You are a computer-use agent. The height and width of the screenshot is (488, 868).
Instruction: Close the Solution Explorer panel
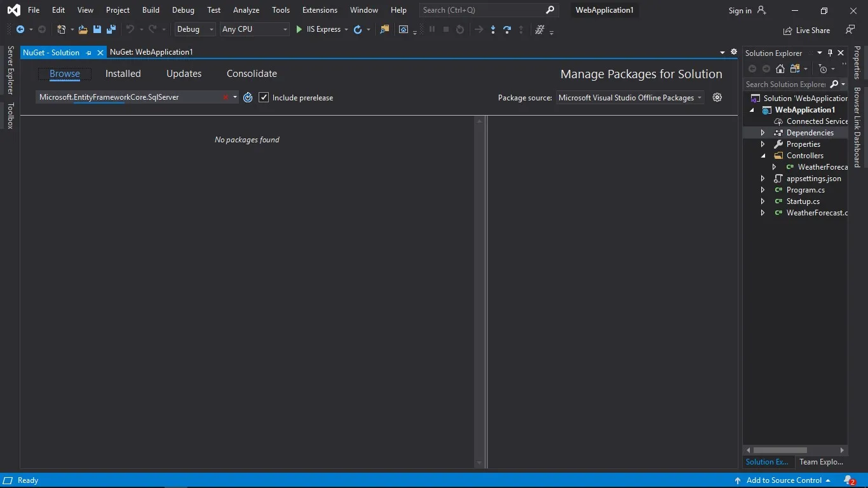coord(841,53)
